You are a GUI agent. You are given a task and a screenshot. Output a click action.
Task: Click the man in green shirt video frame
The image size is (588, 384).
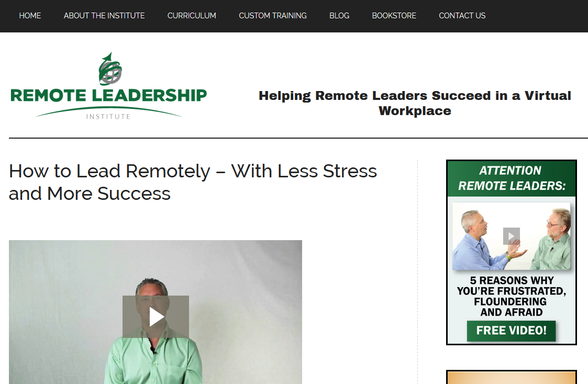[x=156, y=312]
